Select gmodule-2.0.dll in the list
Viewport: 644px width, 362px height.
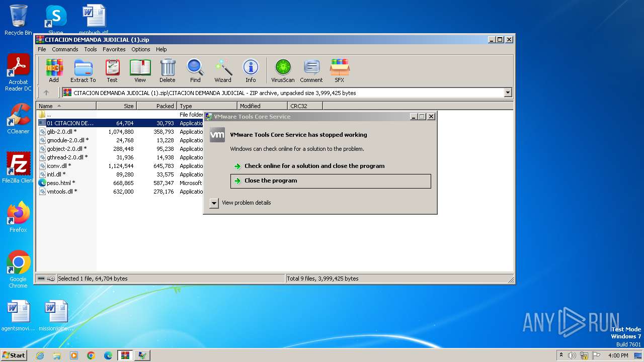[x=120, y=140]
